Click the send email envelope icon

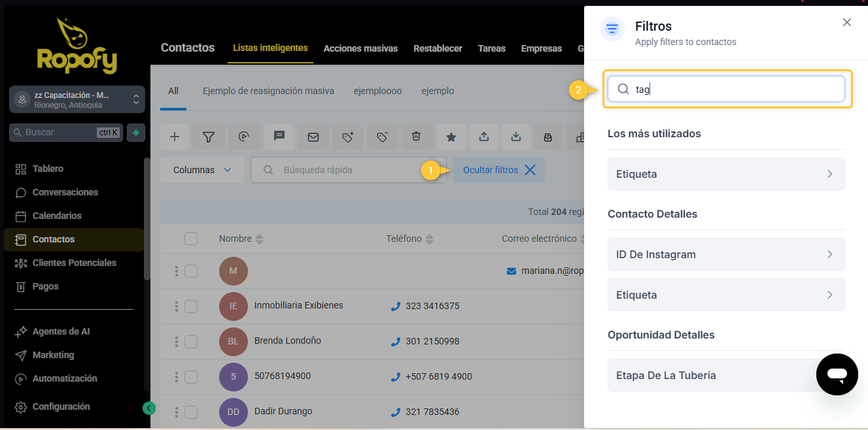(313, 137)
